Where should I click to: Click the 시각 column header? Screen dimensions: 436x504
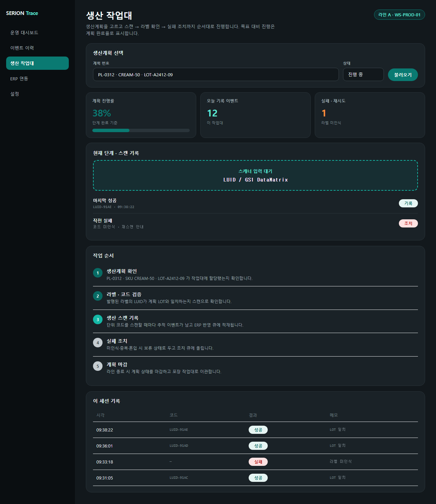click(x=100, y=415)
